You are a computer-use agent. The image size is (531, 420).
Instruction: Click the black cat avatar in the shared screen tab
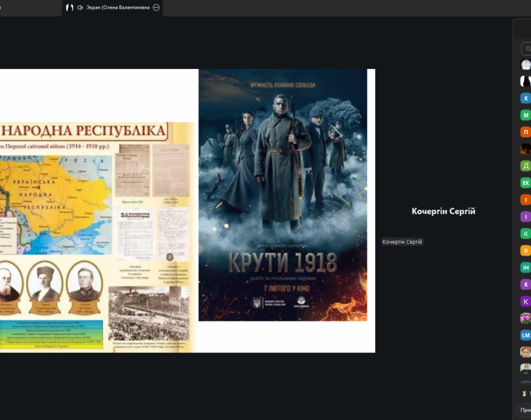[x=70, y=7]
